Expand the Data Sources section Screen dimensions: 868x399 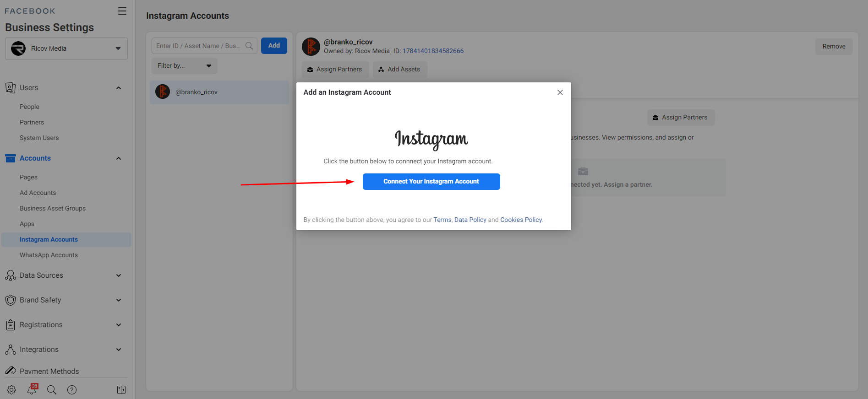coord(119,275)
